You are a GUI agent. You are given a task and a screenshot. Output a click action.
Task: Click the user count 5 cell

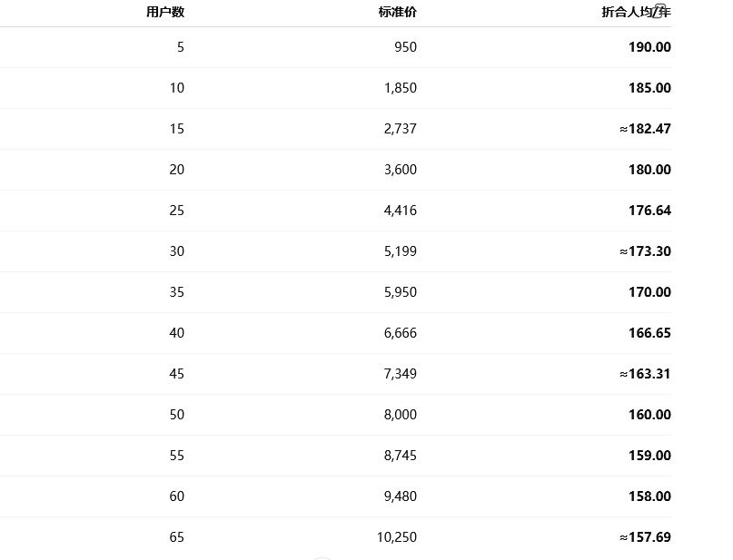click(181, 47)
